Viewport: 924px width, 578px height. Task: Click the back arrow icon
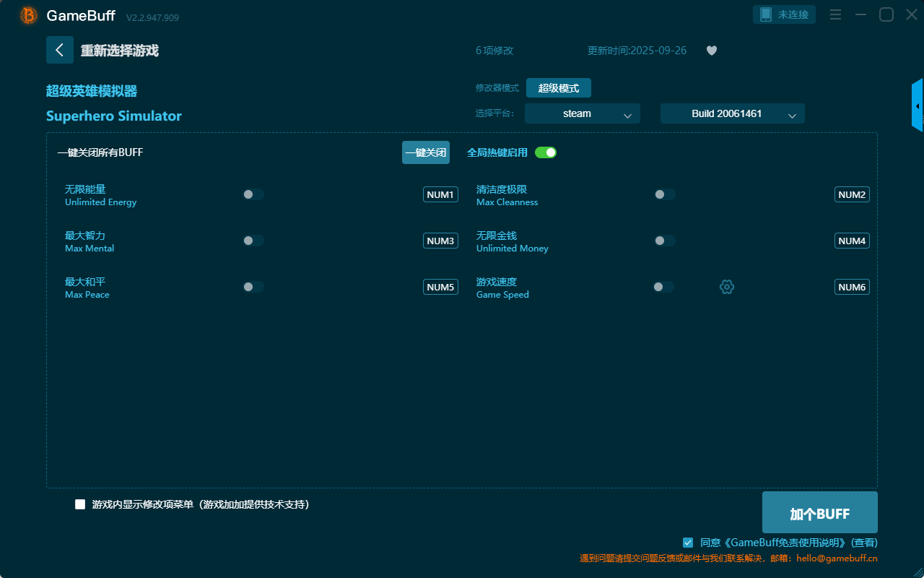59,50
